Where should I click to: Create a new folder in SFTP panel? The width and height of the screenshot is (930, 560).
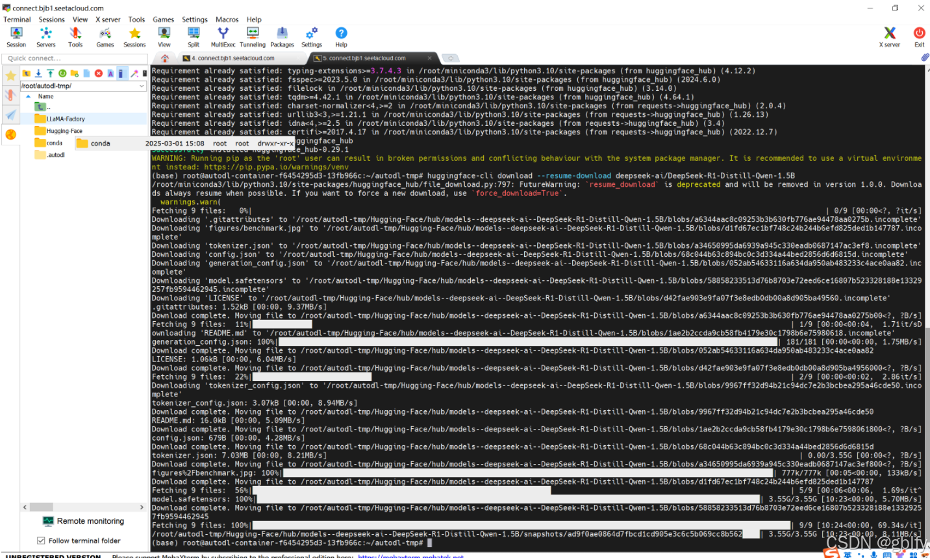point(74,73)
